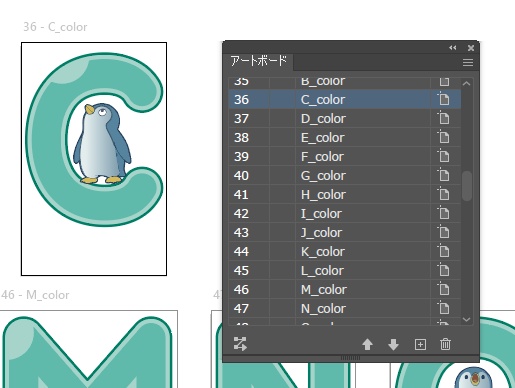This screenshot has width=515, height=388.
Task: Click the teal letter M artwork
Action: (87, 352)
